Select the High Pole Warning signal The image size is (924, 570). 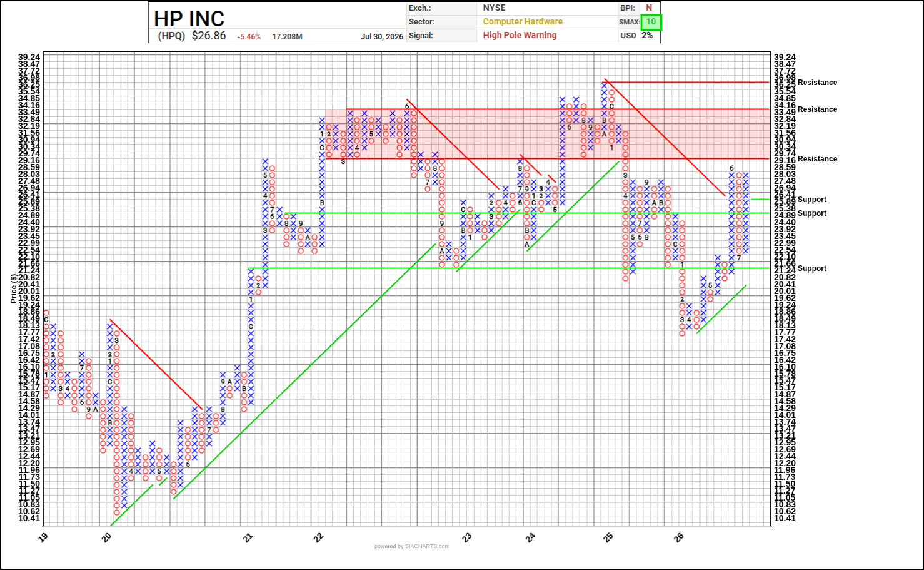click(520, 36)
